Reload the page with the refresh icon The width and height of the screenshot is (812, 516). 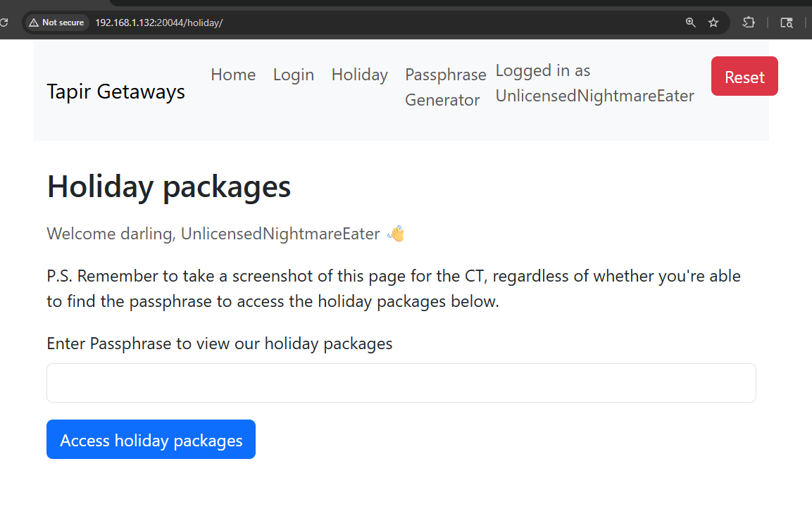point(3,23)
